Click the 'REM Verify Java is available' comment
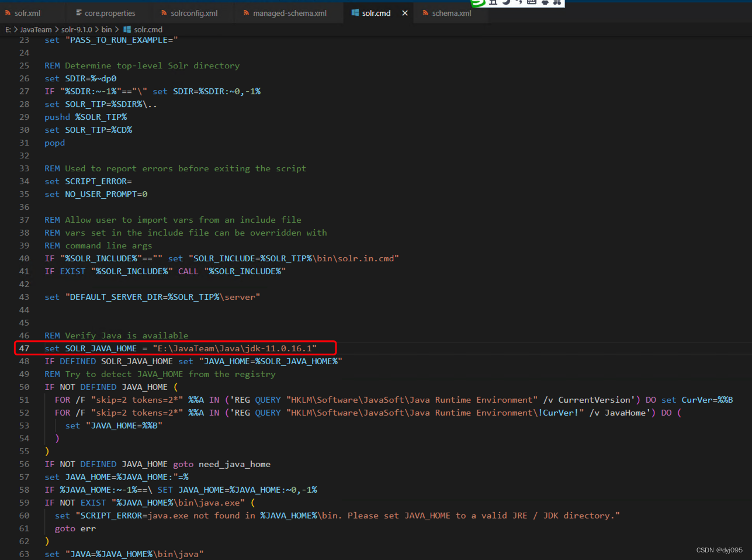The width and height of the screenshot is (752, 560). (116, 336)
